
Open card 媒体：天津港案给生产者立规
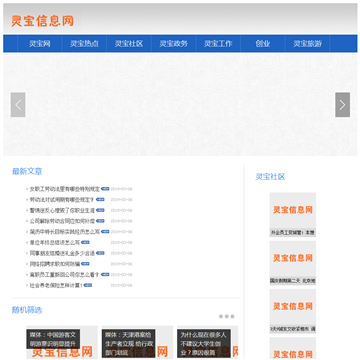(x=137, y=342)
